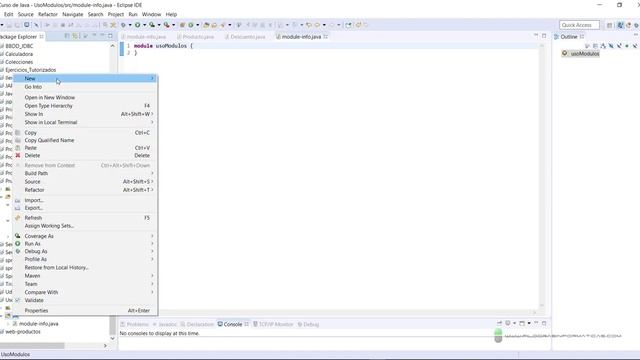
Task: Click the Delete red X icon
Action: click(x=18, y=156)
